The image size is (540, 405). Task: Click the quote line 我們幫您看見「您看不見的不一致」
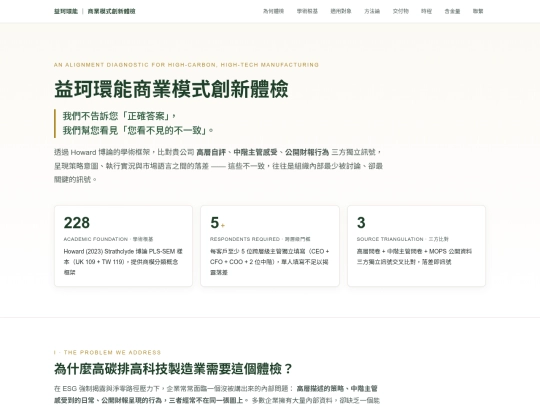click(138, 131)
